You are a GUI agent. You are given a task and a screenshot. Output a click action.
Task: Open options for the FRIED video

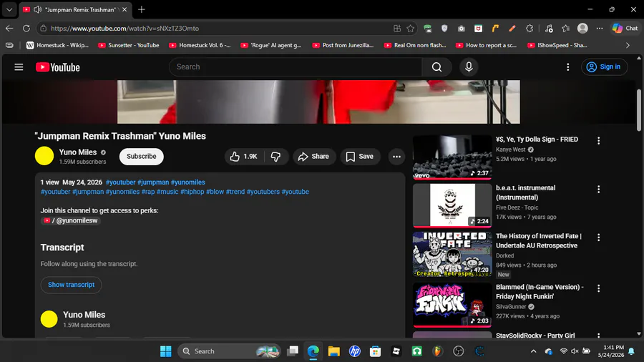(x=598, y=141)
